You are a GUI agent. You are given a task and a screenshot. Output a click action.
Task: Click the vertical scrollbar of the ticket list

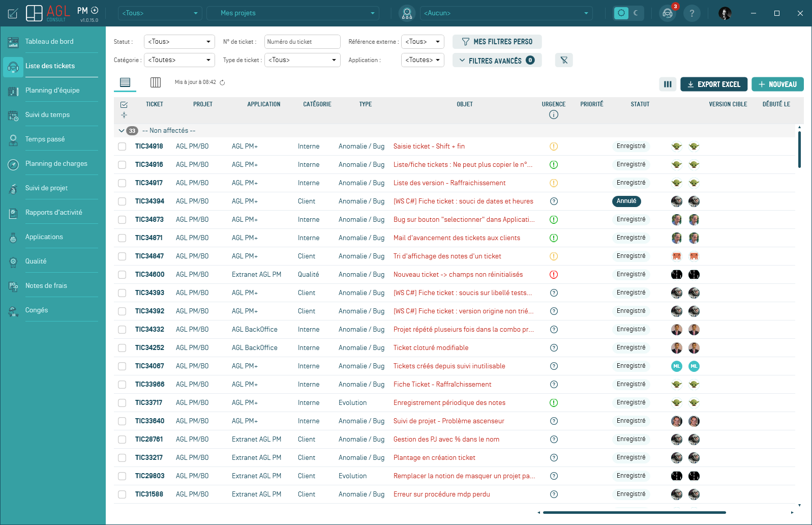pos(799,150)
